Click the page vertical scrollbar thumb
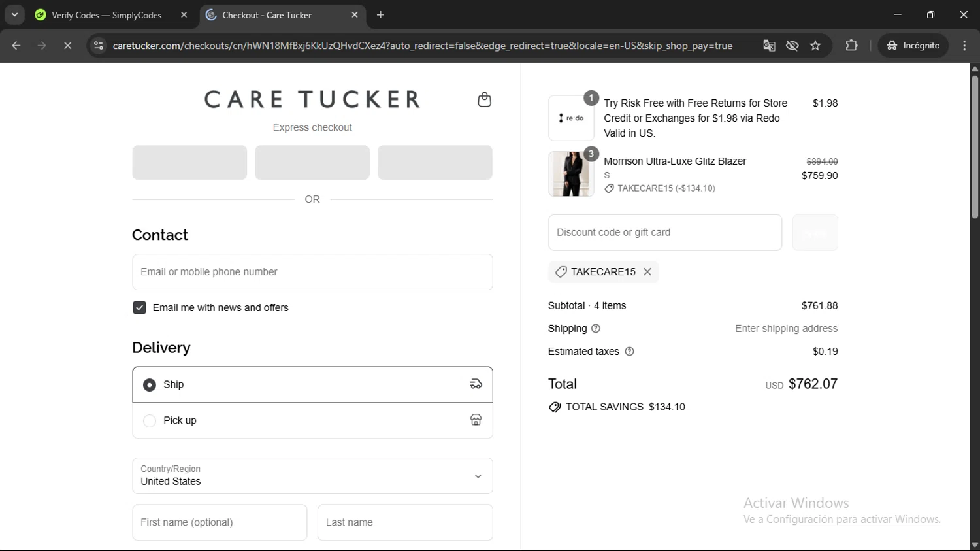This screenshot has height=551, width=980. click(x=975, y=147)
